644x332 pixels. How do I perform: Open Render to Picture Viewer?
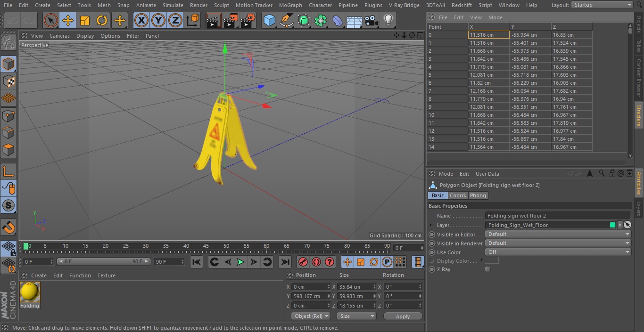(x=231, y=20)
